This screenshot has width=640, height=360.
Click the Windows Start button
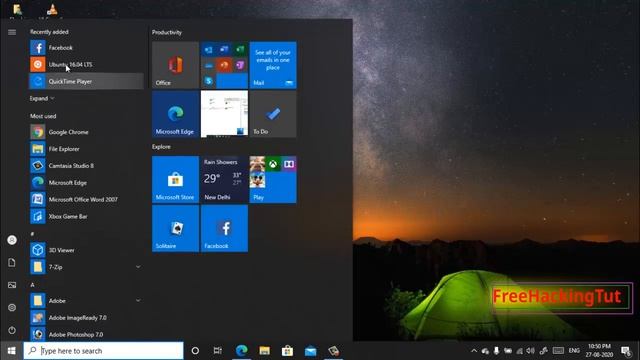point(11,351)
